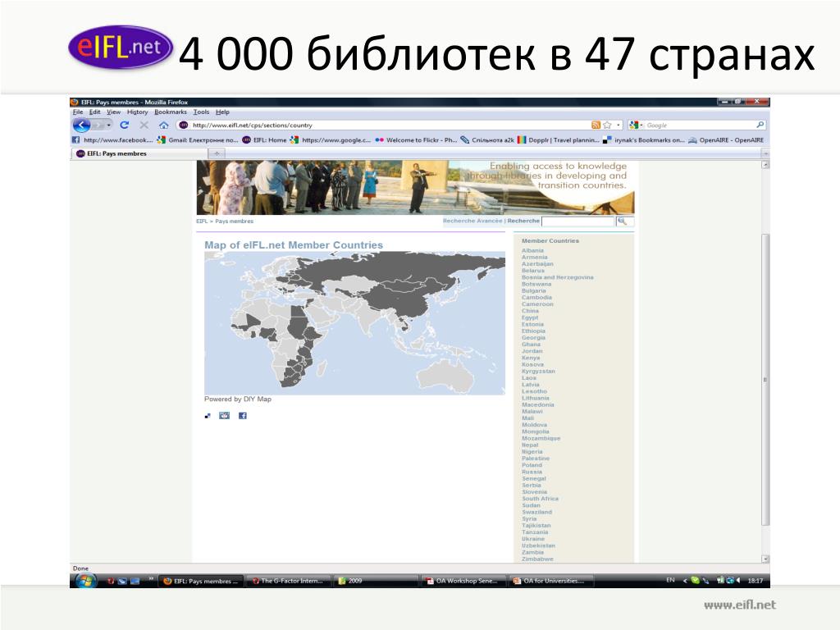
Task: Click the middle share icon below the map
Action: point(225,416)
